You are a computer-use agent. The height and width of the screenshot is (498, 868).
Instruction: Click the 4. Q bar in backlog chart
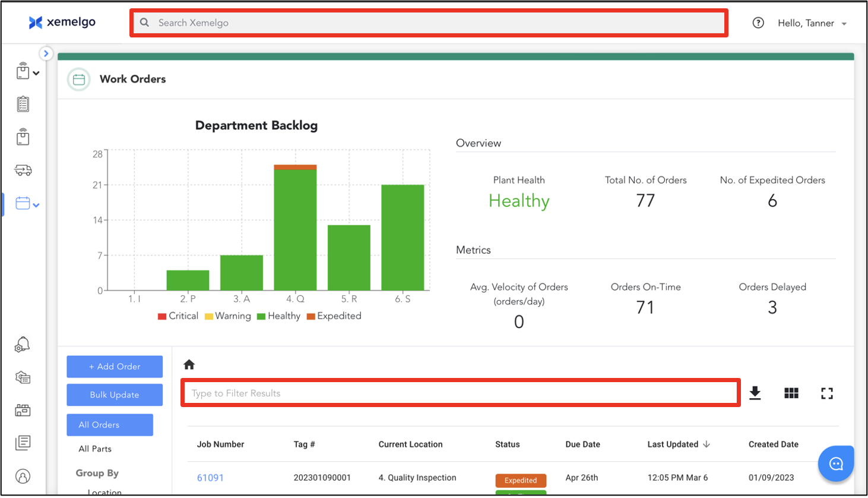click(295, 228)
